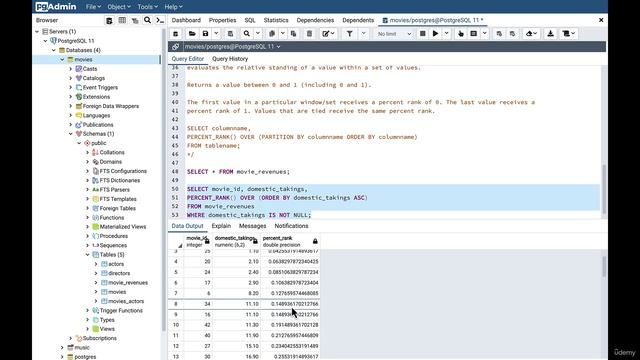Click the Commit transaction icon

click(x=499, y=34)
